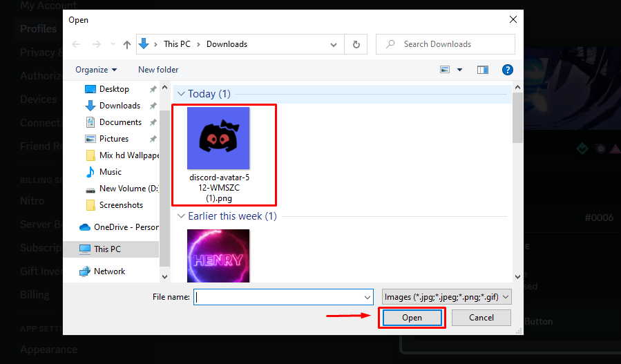Screen dimensions: 621x364
Task: Open the recent locations dropdown arrow
Action: point(113,44)
